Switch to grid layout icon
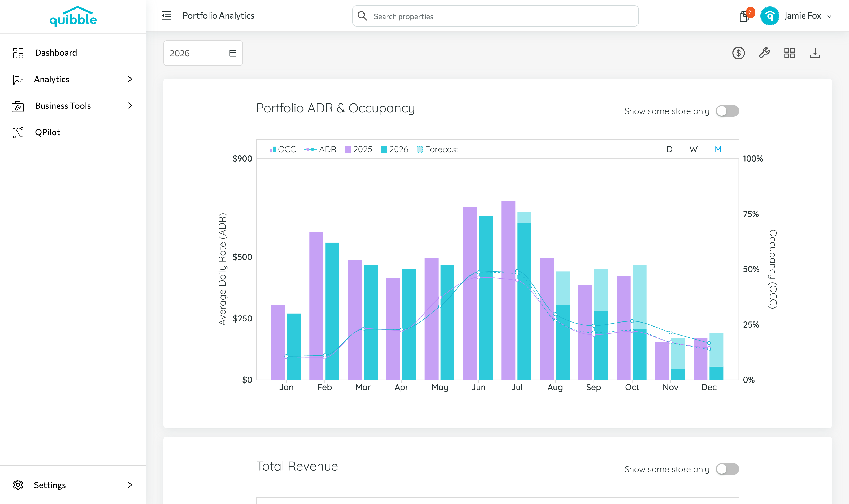This screenshot has width=849, height=504. (x=789, y=53)
